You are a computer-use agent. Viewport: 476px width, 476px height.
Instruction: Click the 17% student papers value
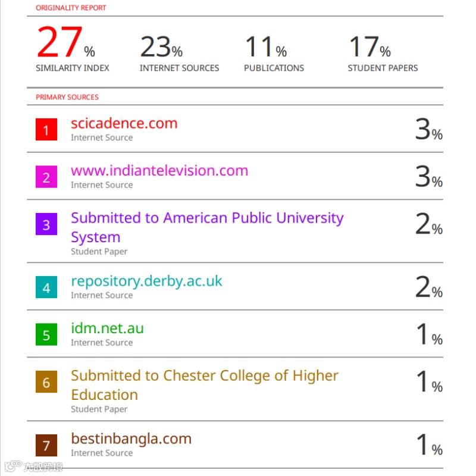370,46
